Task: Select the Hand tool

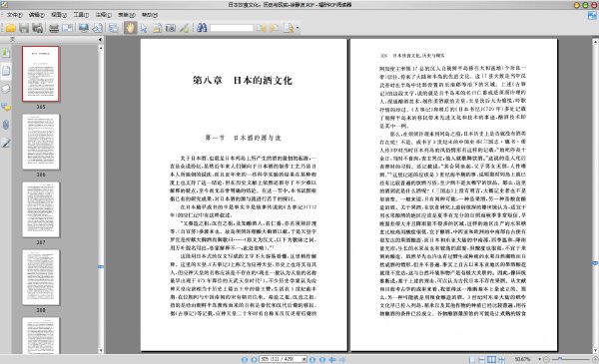Action: [130, 28]
